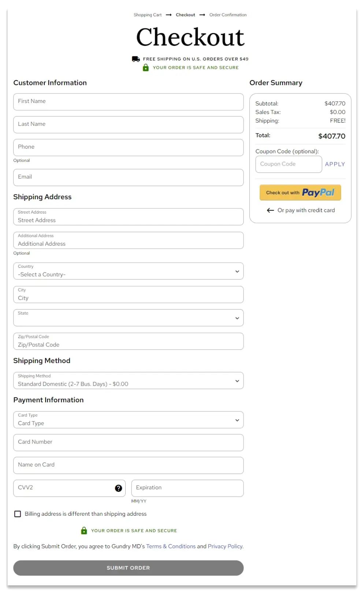This screenshot has height=593, width=364.
Task: Click the free shipping truck icon
Action: (x=136, y=59)
